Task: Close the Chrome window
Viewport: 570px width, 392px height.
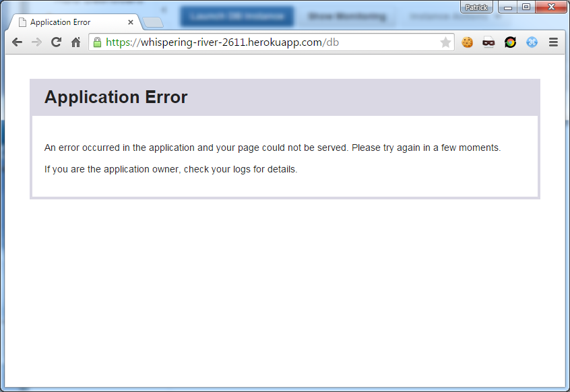Action: (x=551, y=7)
